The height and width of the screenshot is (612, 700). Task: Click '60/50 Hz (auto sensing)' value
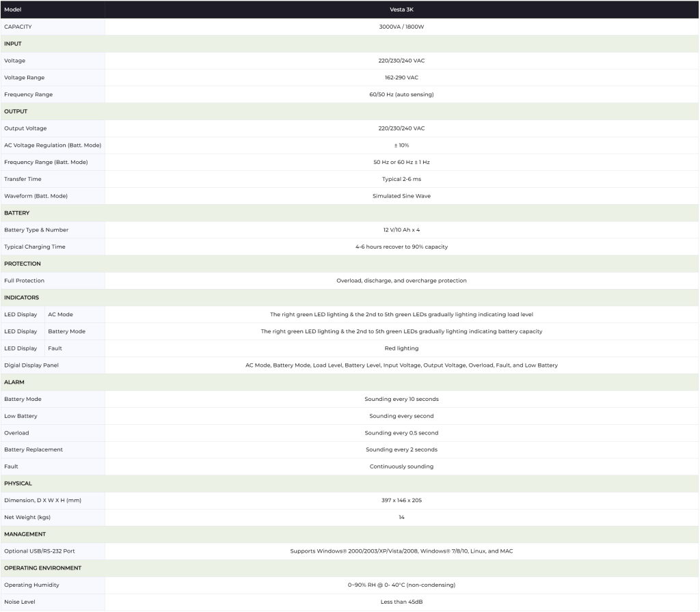pos(401,94)
